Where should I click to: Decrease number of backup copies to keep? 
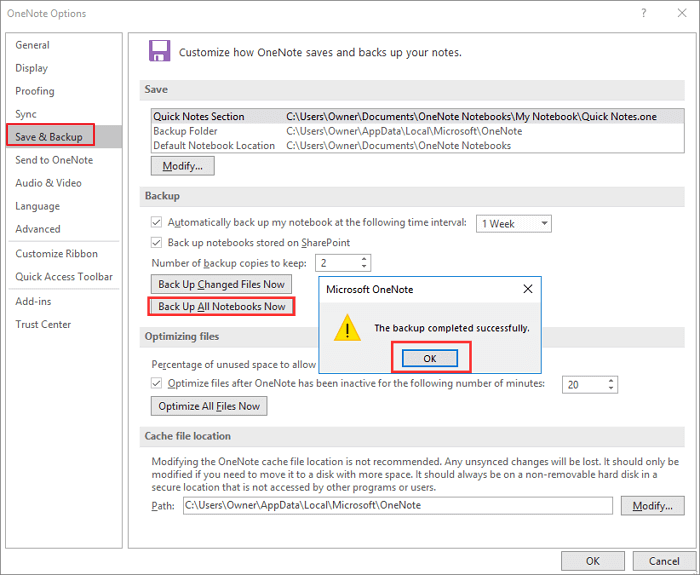coord(364,266)
